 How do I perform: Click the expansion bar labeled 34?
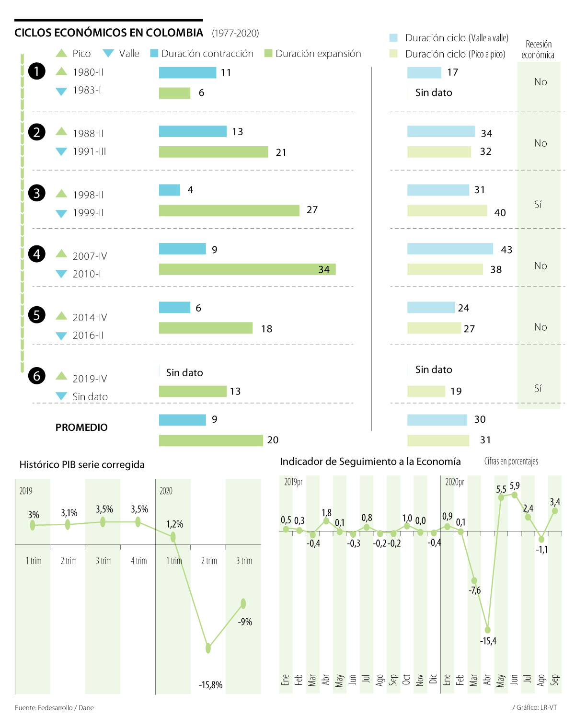(247, 269)
